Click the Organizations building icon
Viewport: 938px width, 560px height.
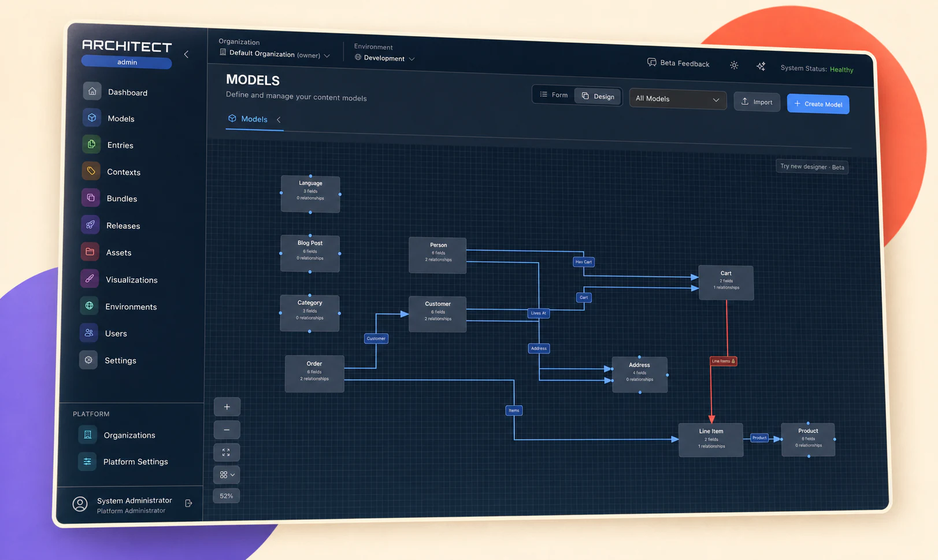[x=88, y=435]
